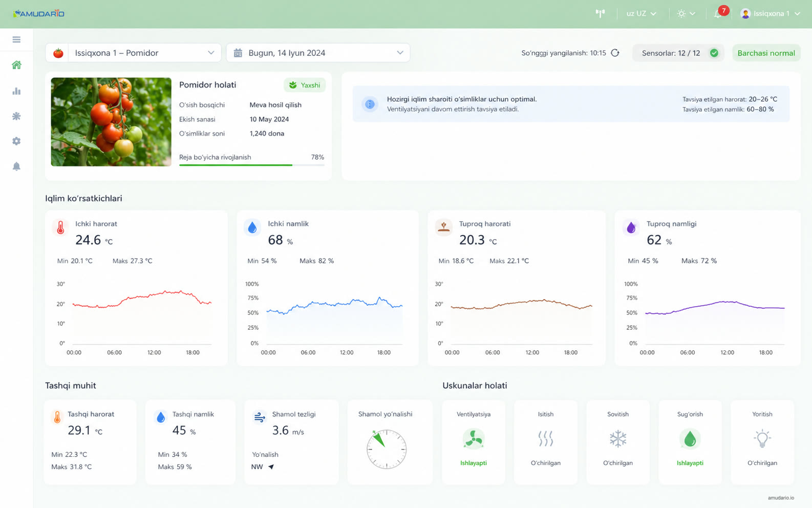Open the bar chart statistics icon
This screenshot has height=508, width=812.
click(x=16, y=91)
